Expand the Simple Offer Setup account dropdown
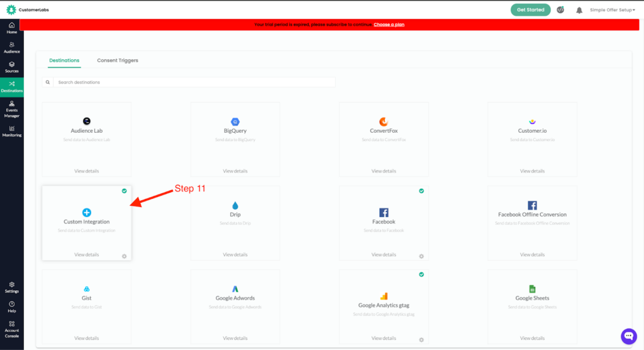 pos(613,10)
